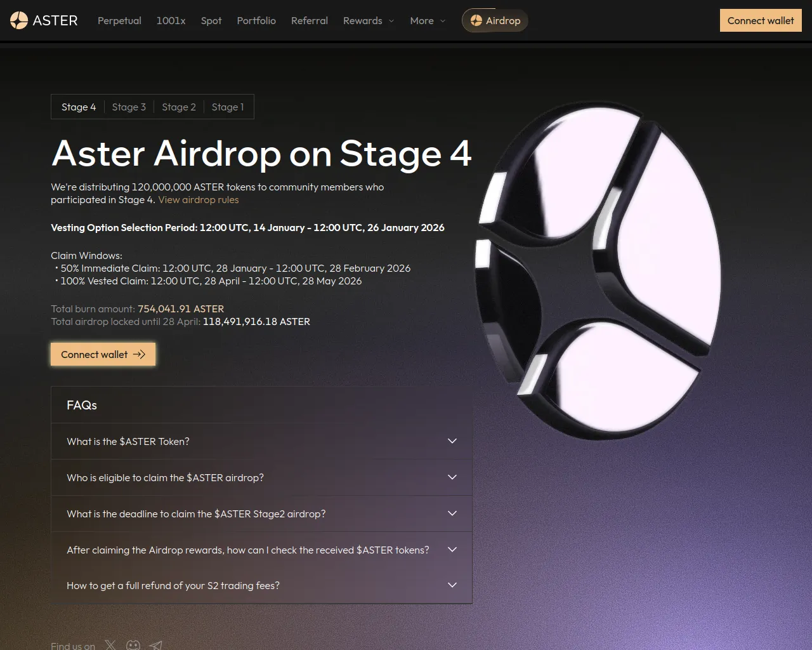This screenshot has height=650, width=812.
Task: Click the Connect wallet button with arrow
Action: coord(103,354)
